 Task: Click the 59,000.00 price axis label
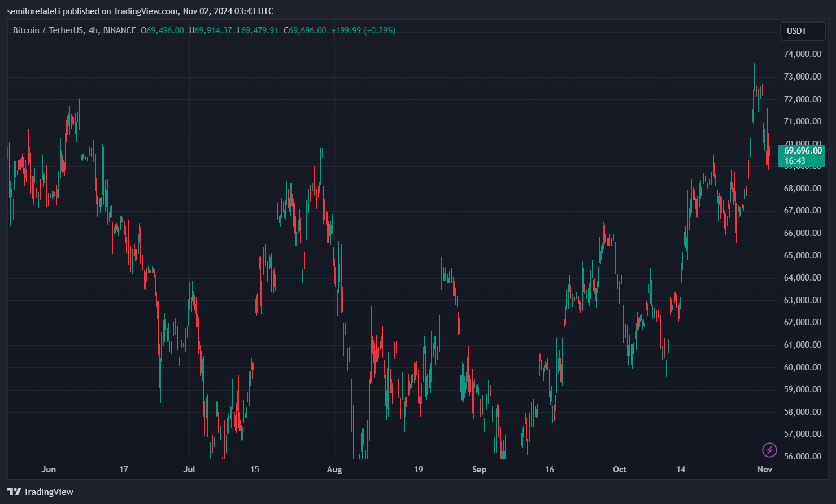[803, 389]
